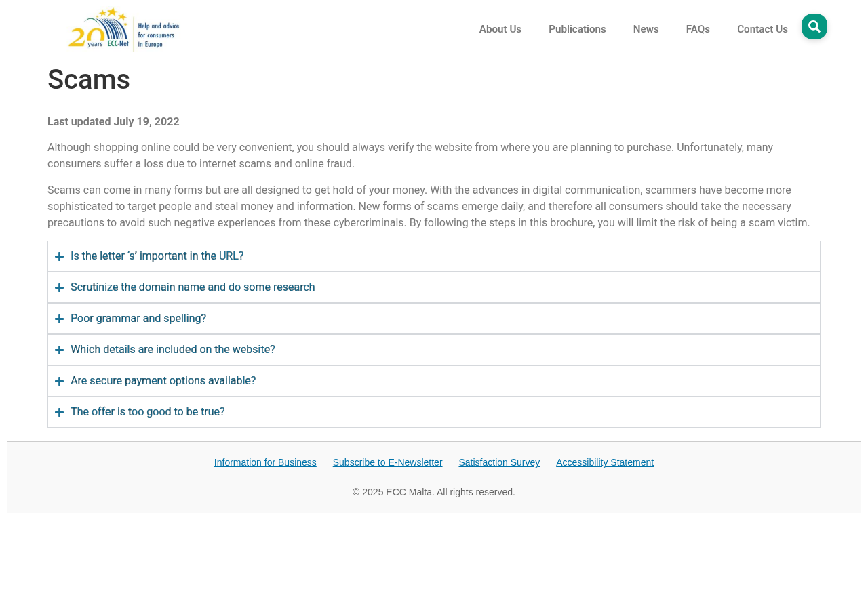Expand 'Poor grammar and spelling?' section
This screenshot has width=868, height=610.
click(434, 319)
